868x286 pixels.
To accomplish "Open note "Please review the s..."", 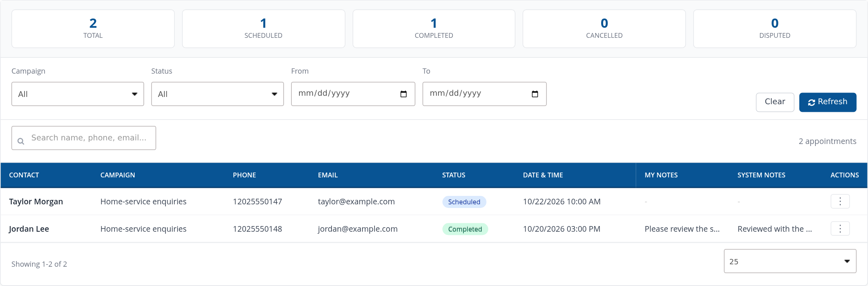I will coord(682,229).
